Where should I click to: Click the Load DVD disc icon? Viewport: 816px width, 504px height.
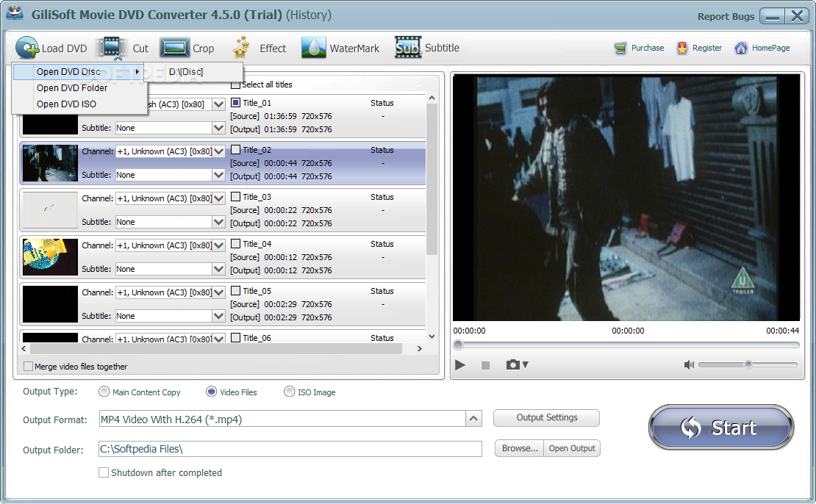27,48
